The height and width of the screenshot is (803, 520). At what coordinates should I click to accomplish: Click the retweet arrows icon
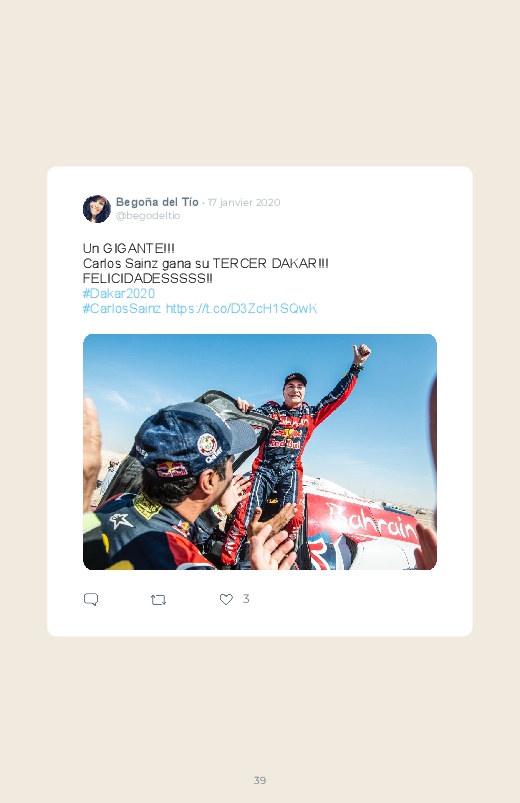(x=158, y=600)
